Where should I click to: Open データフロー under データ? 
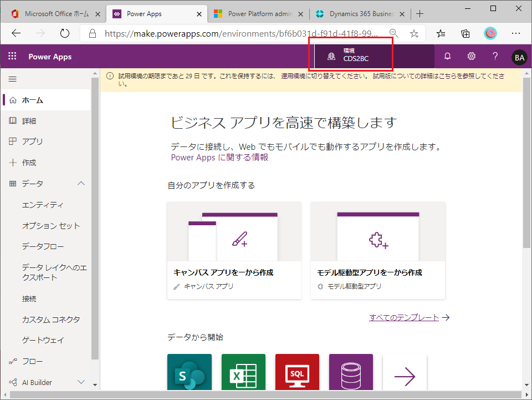43,246
